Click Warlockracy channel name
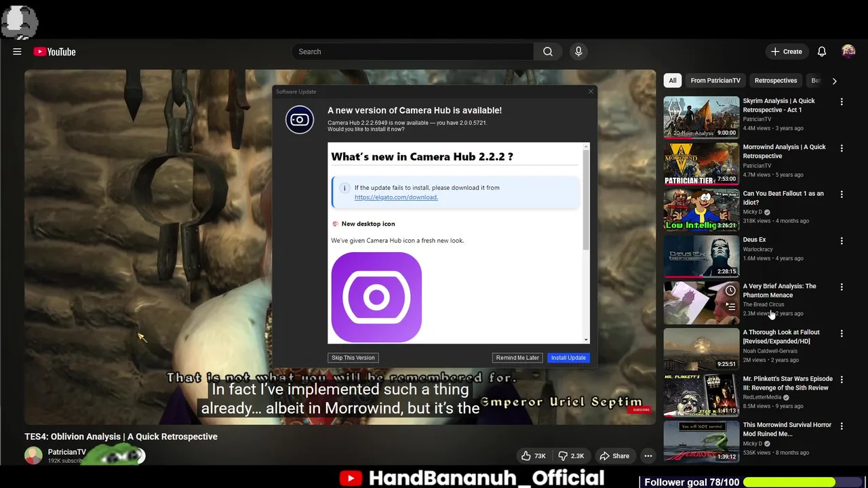 (x=758, y=249)
